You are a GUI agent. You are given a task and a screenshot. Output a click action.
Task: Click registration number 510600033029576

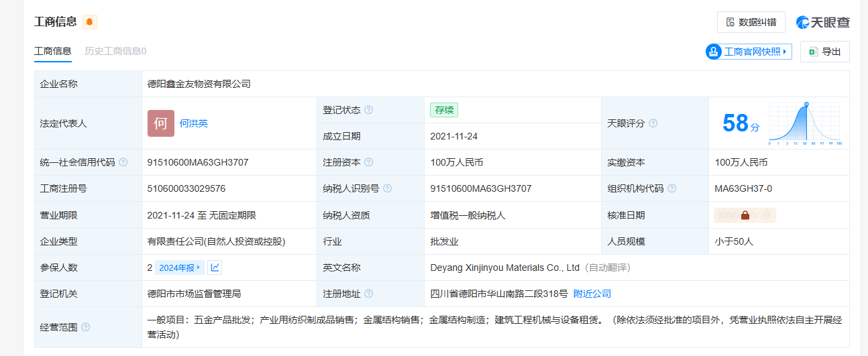pos(186,188)
